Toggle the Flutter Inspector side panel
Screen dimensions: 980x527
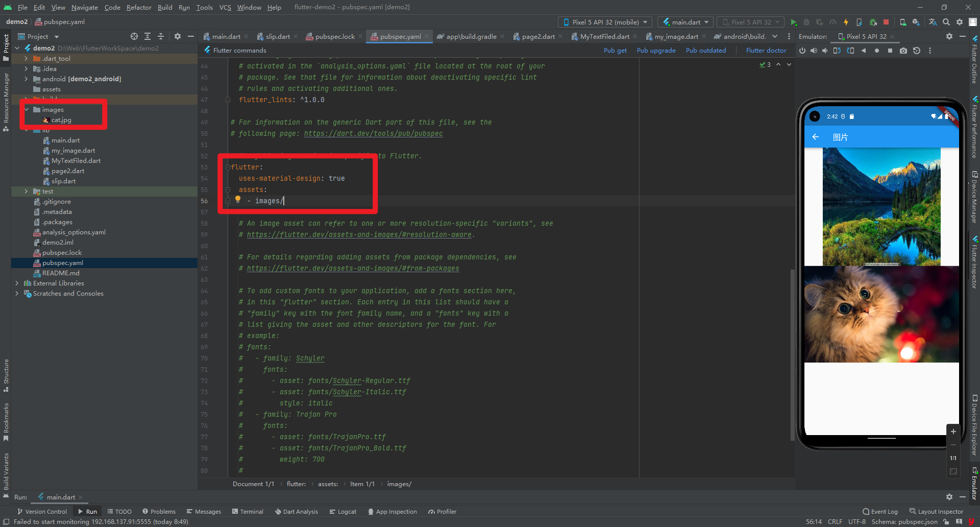click(x=974, y=262)
